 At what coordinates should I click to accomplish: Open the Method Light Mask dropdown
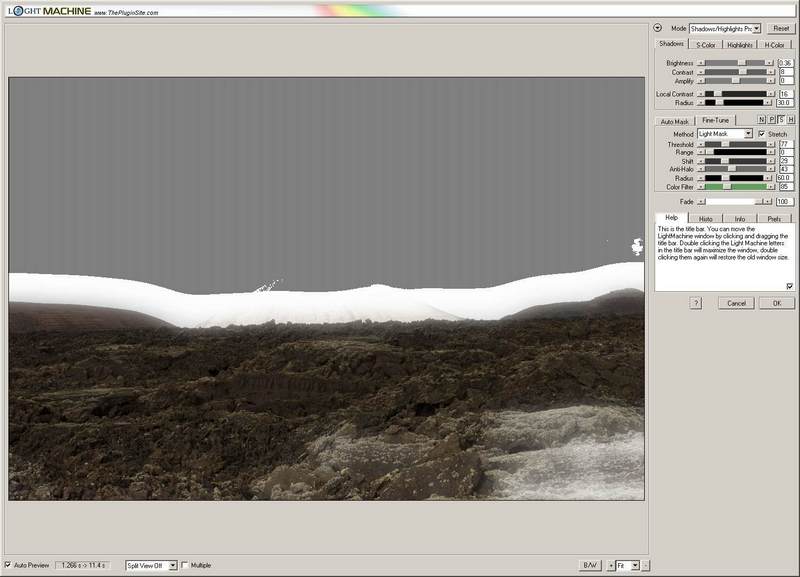pyautogui.click(x=725, y=134)
